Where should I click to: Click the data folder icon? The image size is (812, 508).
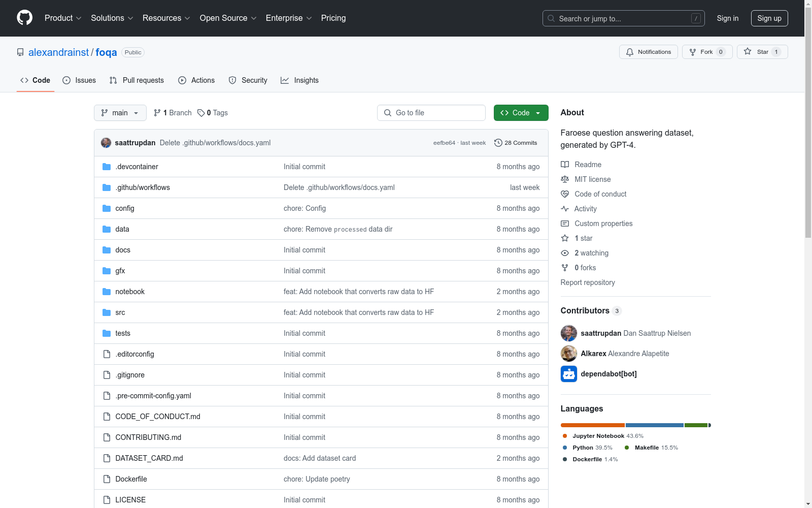click(x=107, y=229)
